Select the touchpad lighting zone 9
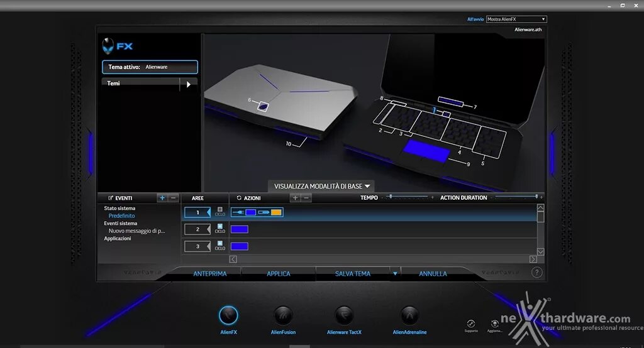The height and width of the screenshot is (348, 644). coord(426,151)
